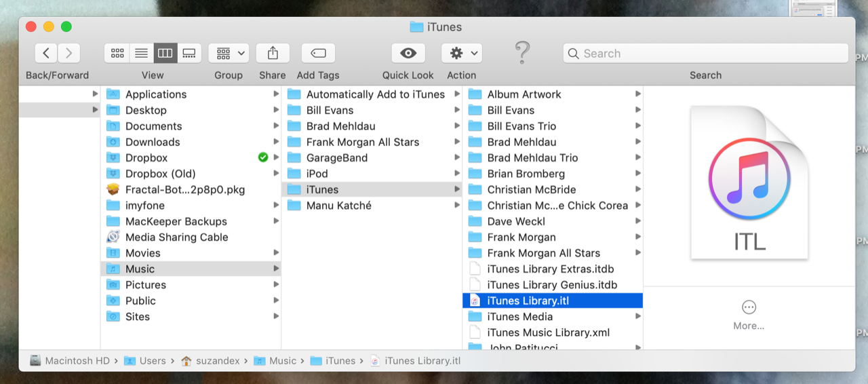Select the Desktop folder icon
Image resolution: width=868 pixels, height=384 pixels.
tap(113, 110)
